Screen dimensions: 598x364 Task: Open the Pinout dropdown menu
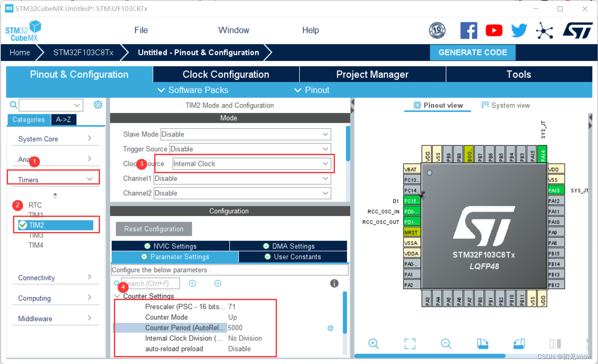312,90
